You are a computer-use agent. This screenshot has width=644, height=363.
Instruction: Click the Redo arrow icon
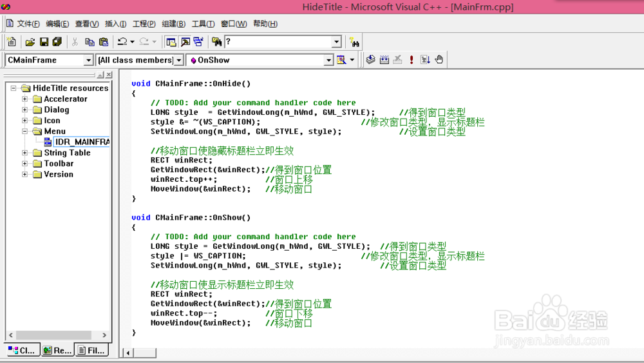(144, 42)
